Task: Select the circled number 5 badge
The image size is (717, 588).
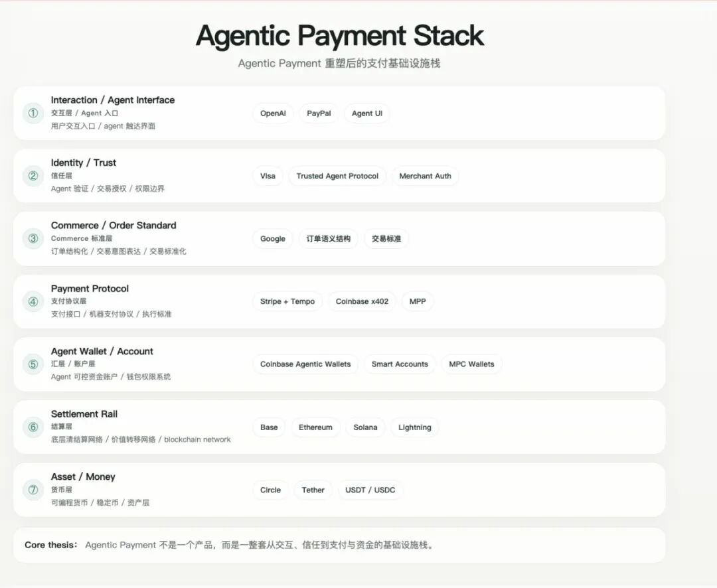Action: [x=33, y=364]
